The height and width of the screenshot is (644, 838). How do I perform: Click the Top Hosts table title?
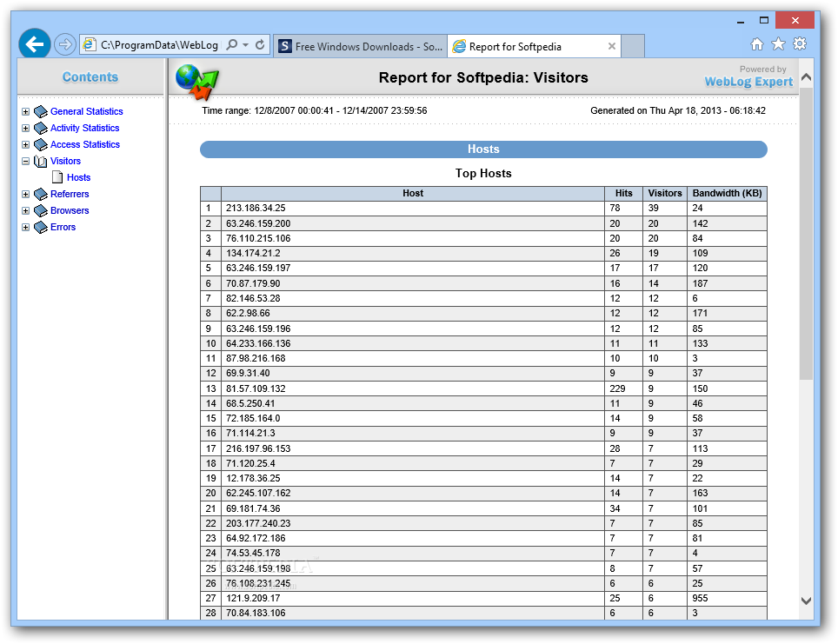(x=483, y=173)
